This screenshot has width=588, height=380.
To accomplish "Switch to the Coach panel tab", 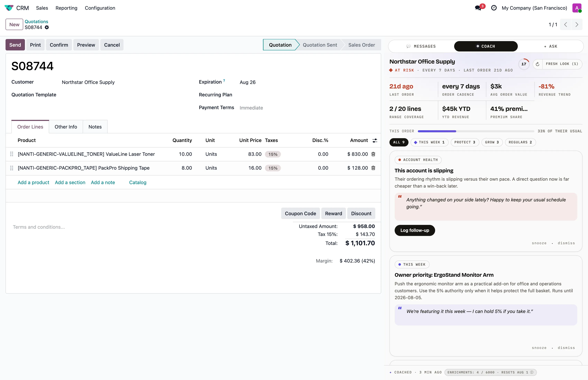I will 486,46.
